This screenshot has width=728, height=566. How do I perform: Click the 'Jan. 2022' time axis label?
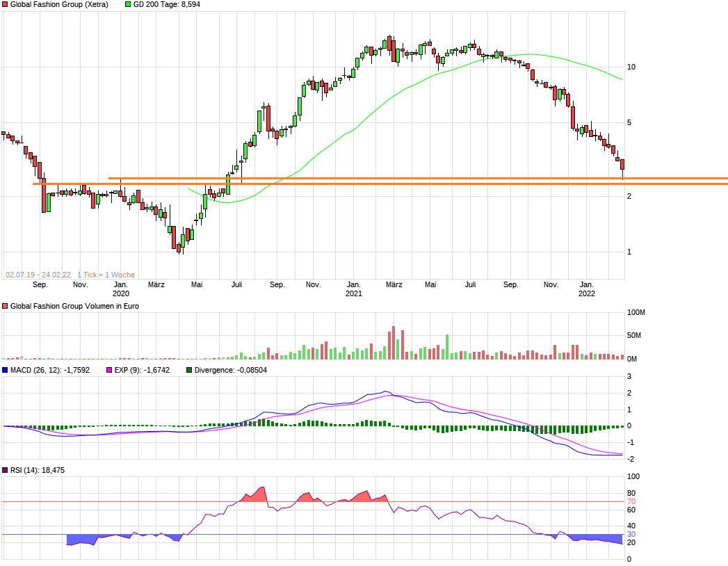tap(587, 289)
